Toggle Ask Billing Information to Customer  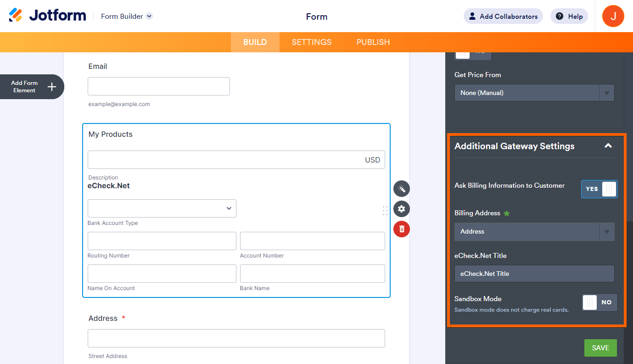(x=599, y=189)
